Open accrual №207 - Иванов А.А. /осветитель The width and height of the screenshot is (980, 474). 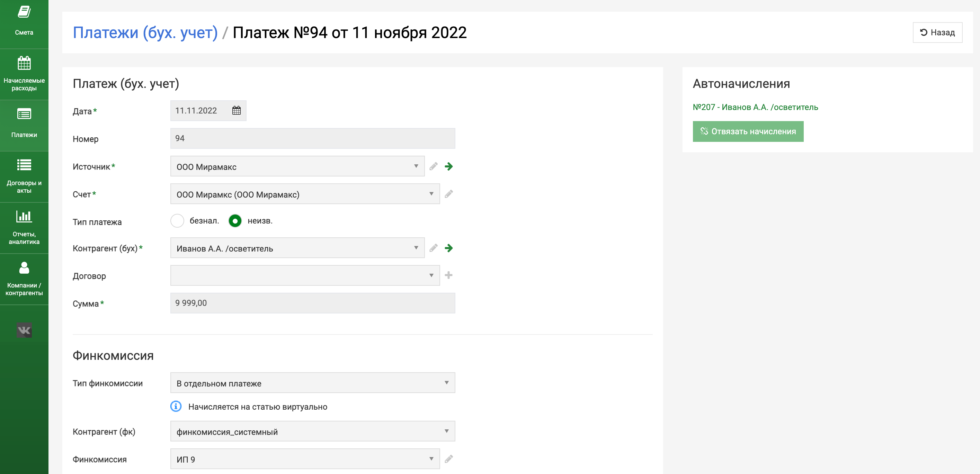coord(755,107)
